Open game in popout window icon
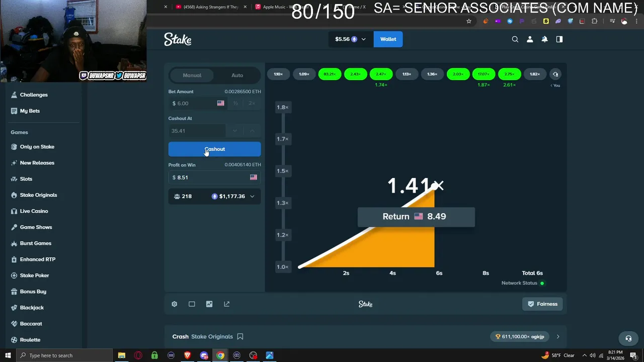 [x=226, y=304]
